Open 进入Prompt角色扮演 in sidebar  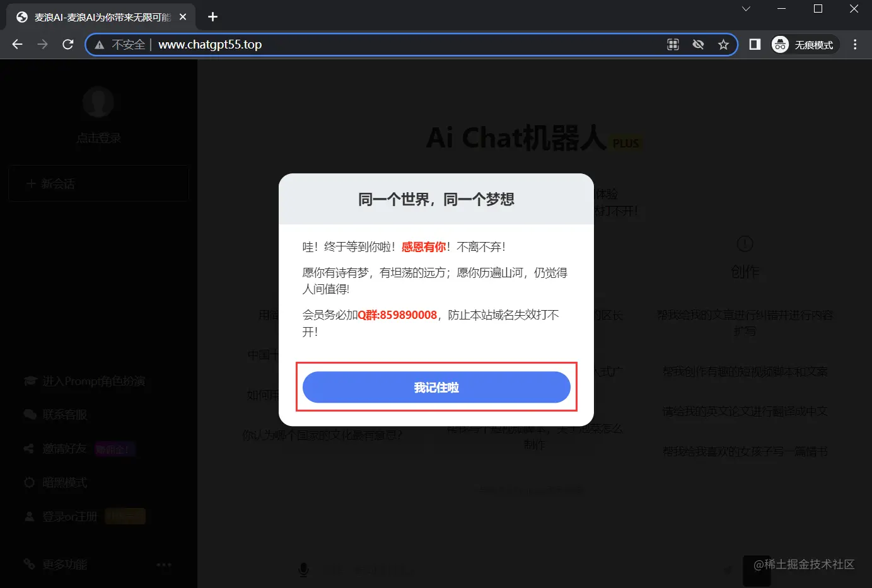pyautogui.click(x=84, y=381)
